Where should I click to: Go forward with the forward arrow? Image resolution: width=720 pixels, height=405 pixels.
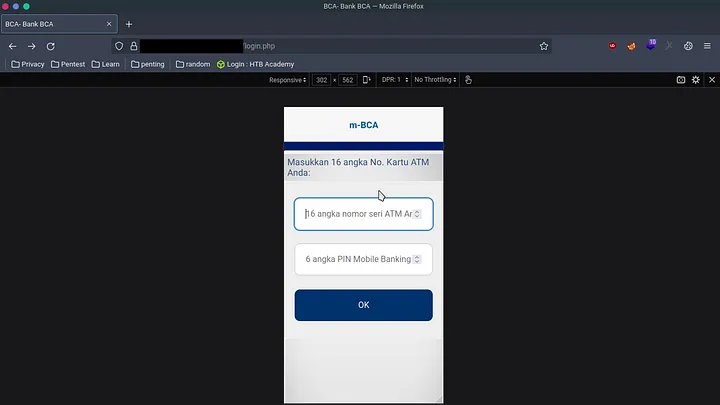pos(31,46)
